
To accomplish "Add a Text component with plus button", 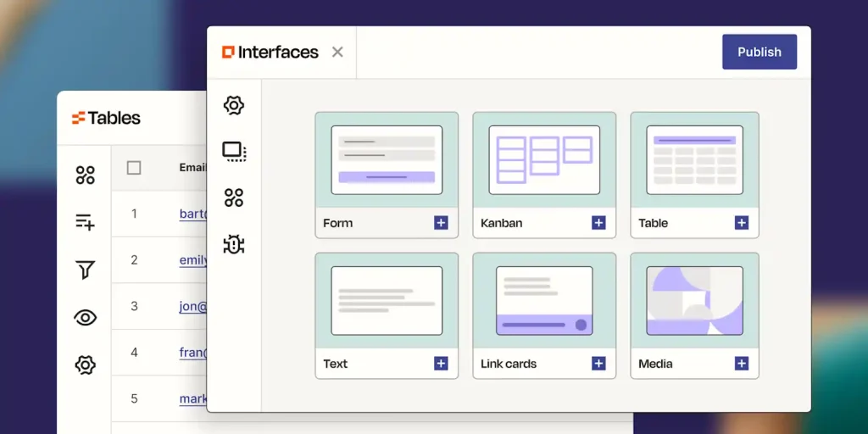I will coord(441,364).
